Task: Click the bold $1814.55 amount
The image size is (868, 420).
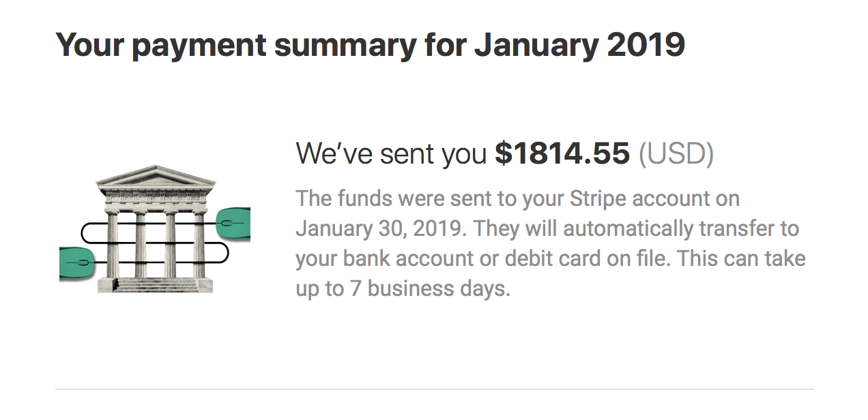Action: pyautogui.click(x=562, y=154)
